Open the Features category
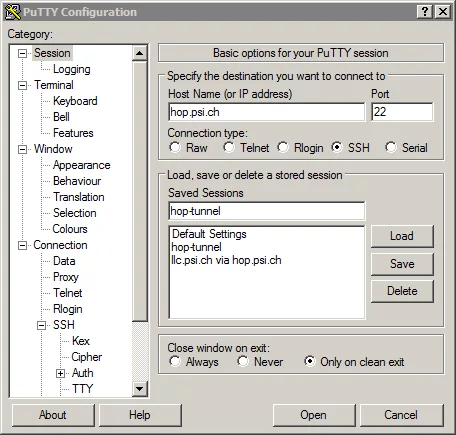The image size is (456, 435). click(73, 133)
